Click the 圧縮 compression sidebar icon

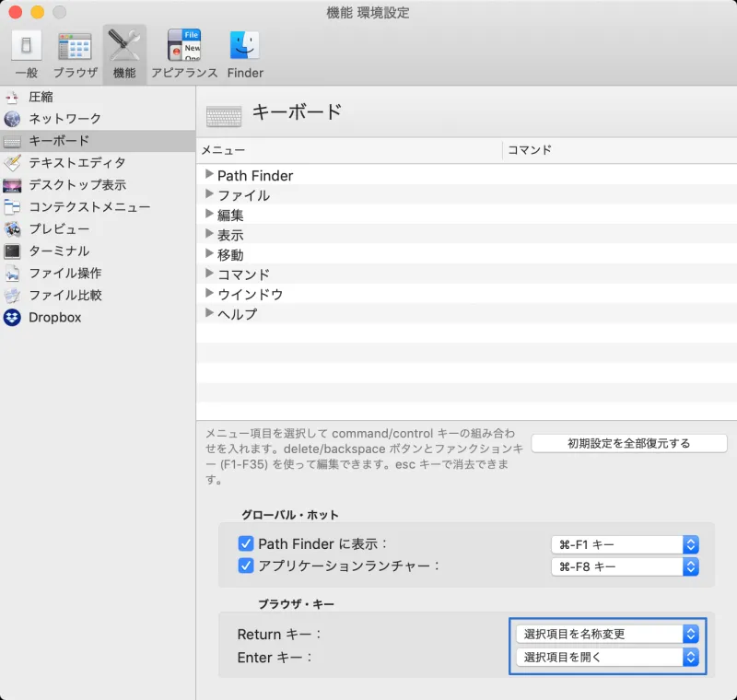point(12,98)
